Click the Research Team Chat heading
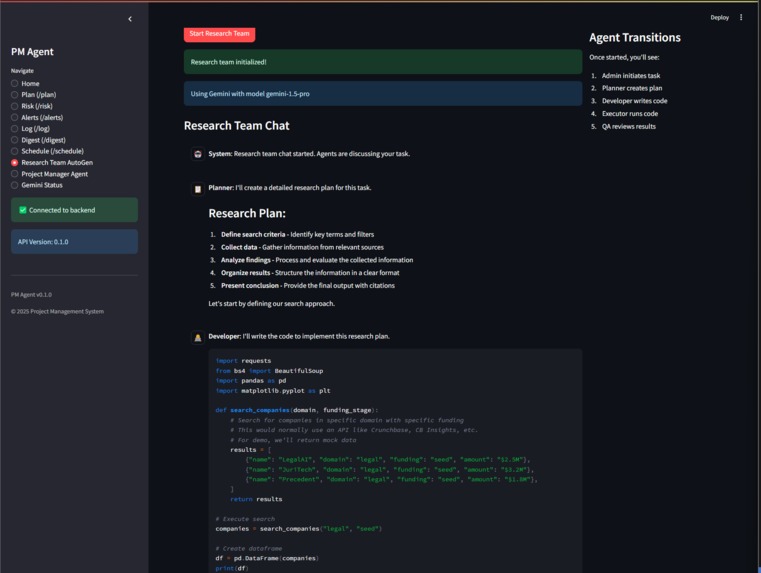Image resolution: width=761 pixels, height=573 pixels. pos(236,126)
